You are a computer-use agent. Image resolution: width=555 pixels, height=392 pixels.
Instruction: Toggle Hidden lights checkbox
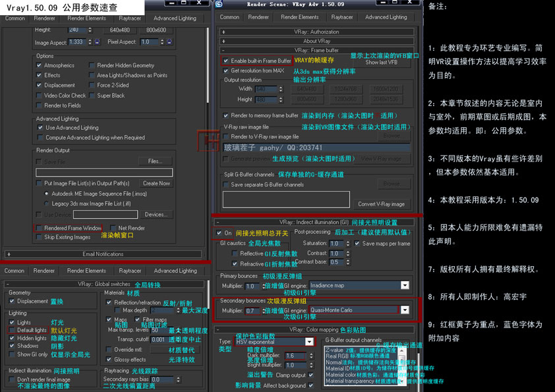pyautogui.click(x=12, y=338)
